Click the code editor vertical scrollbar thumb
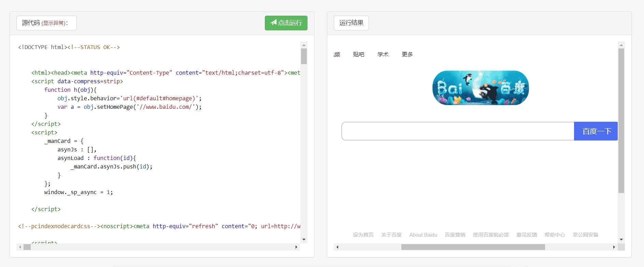Viewport: 644px width, 267px height. click(304, 56)
